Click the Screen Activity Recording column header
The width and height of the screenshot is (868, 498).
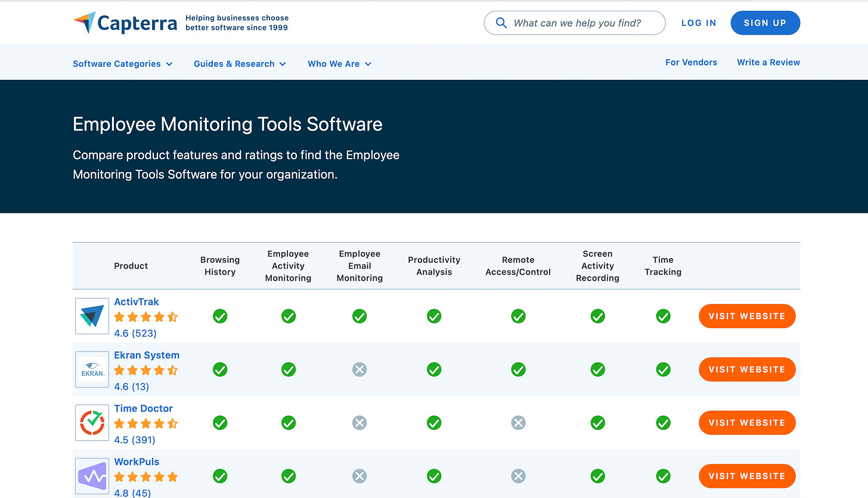[x=597, y=266]
